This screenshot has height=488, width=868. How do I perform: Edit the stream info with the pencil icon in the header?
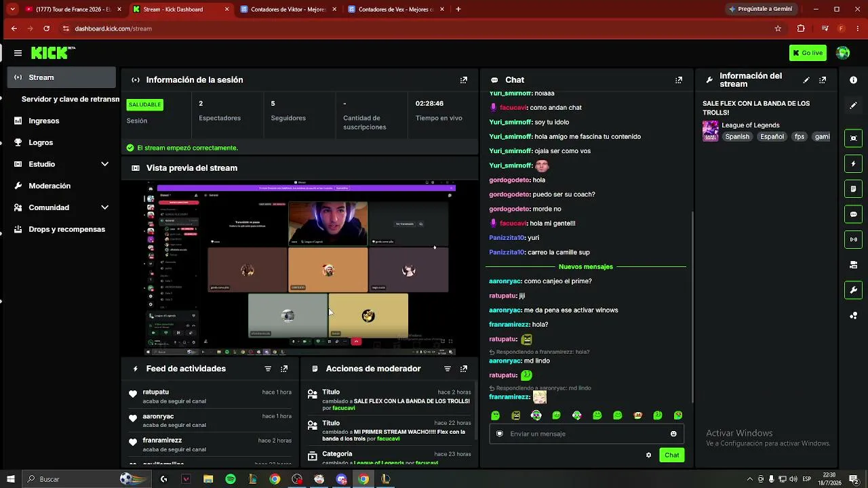pyautogui.click(x=806, y=80)
